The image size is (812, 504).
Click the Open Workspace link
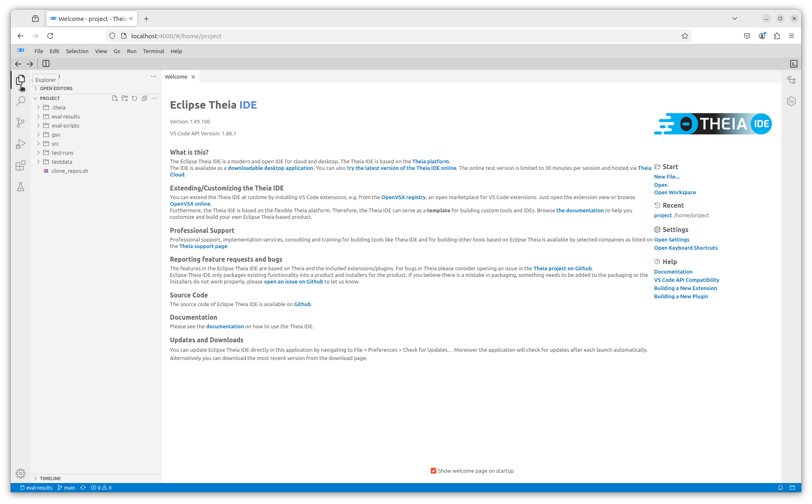[675, 192]
